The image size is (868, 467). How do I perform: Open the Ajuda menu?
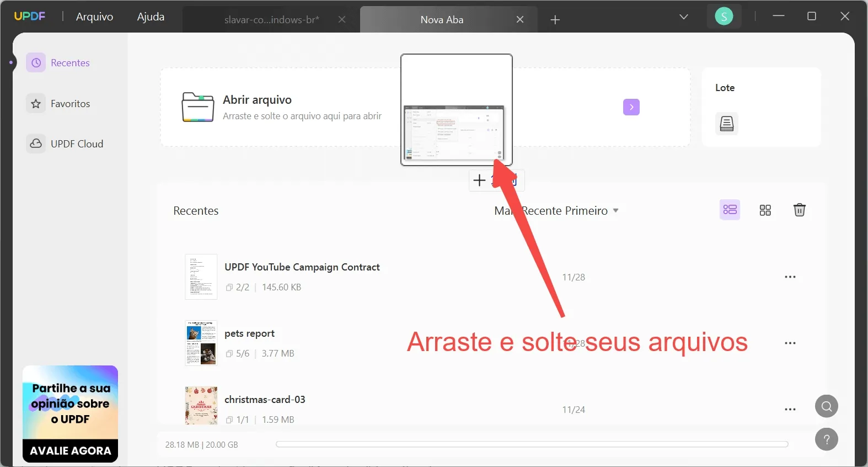point(151,17)
